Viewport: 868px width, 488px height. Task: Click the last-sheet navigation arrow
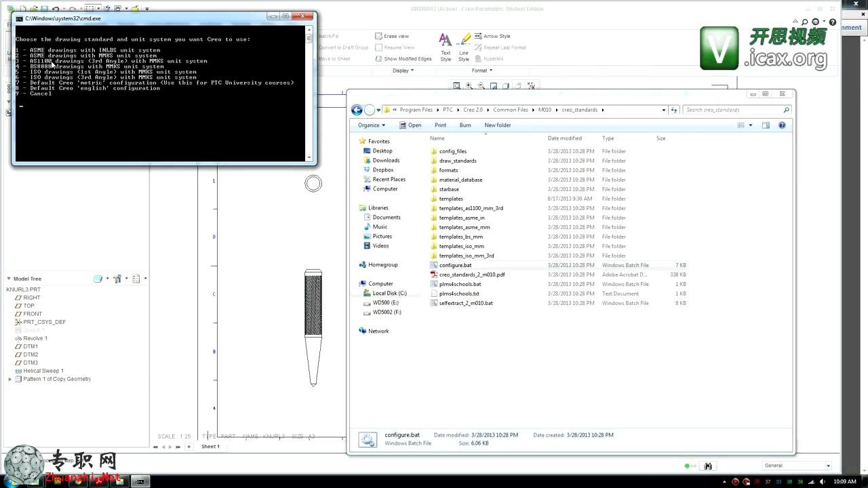[x=178, y=447]
